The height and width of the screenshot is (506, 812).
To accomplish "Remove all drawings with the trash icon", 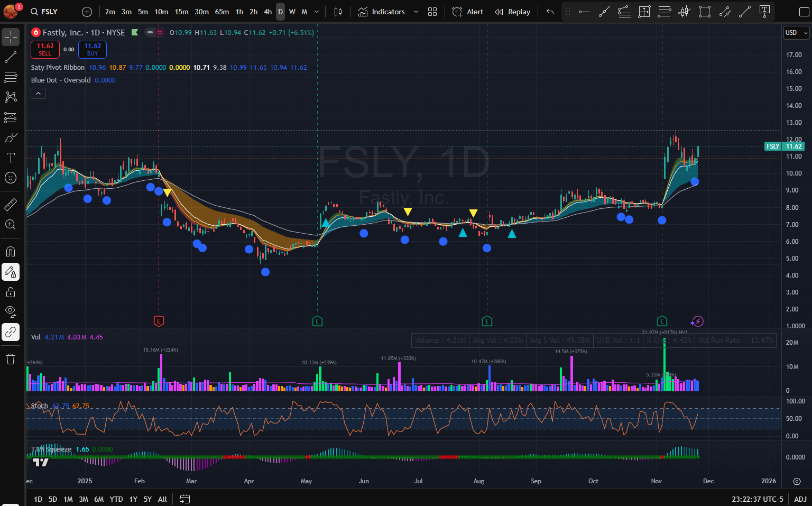I will click(11, 359).
